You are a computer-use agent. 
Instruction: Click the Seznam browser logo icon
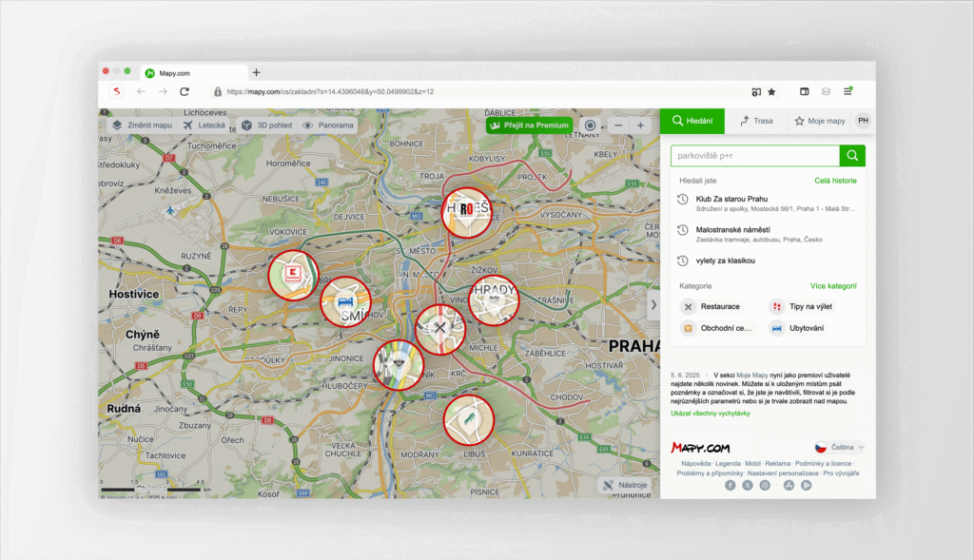[116, 92]
